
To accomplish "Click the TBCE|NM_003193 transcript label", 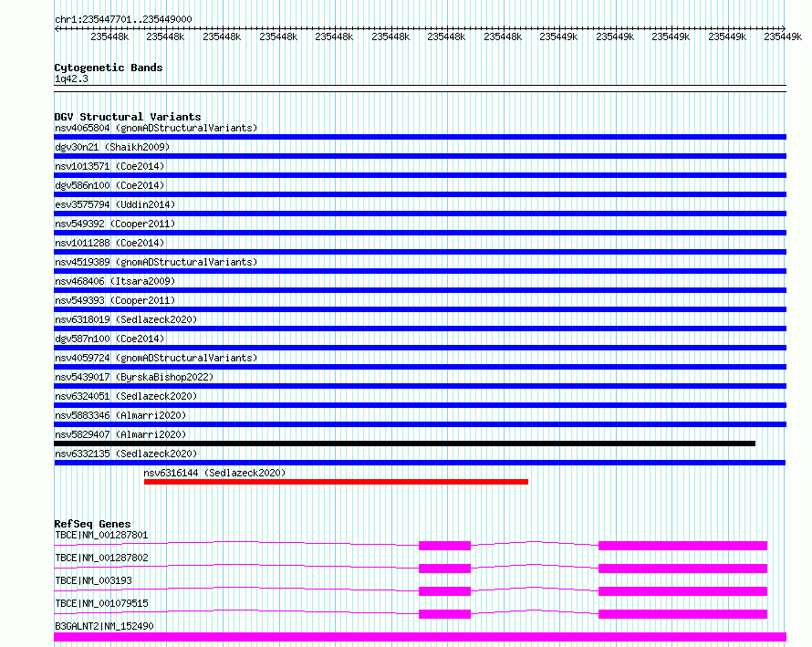I will (93, 580).
